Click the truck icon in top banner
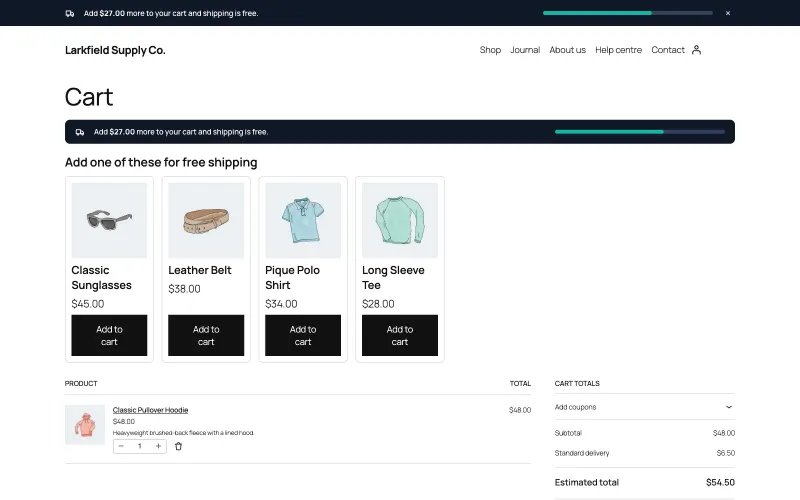Viewport: 800px width, 500px height. 70,14
